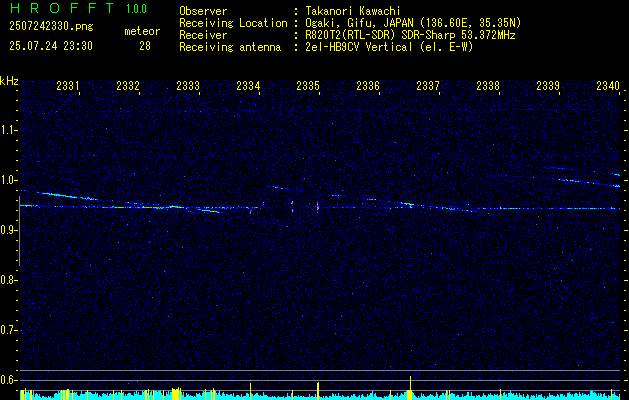Click frequency axis label 1.0
Screen dimensions: 629x400
pyautogui.click(x=8, y=180)
